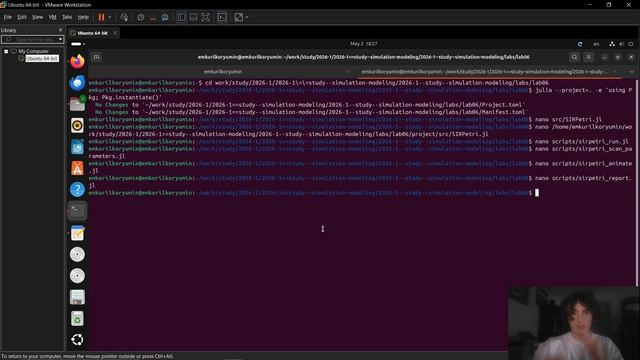Click 'nano src/SIRPetri.jl' command text
This screenshot has height=360, width=640.
[568, 120]
